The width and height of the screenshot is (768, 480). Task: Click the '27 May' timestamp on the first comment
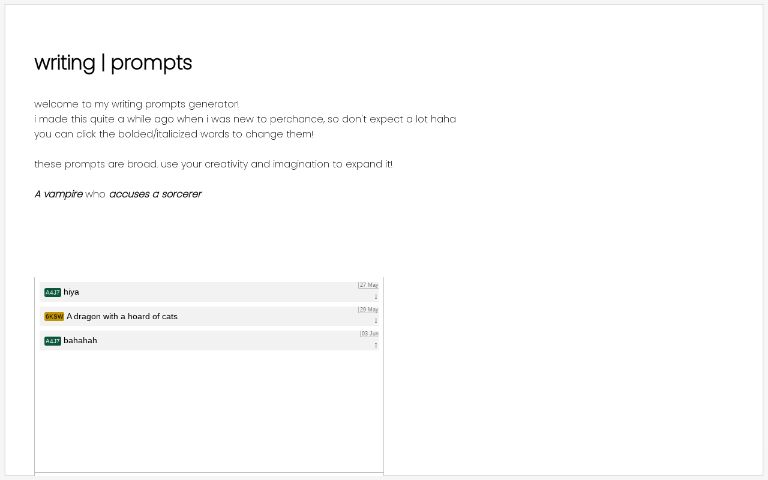pos(369,286)
